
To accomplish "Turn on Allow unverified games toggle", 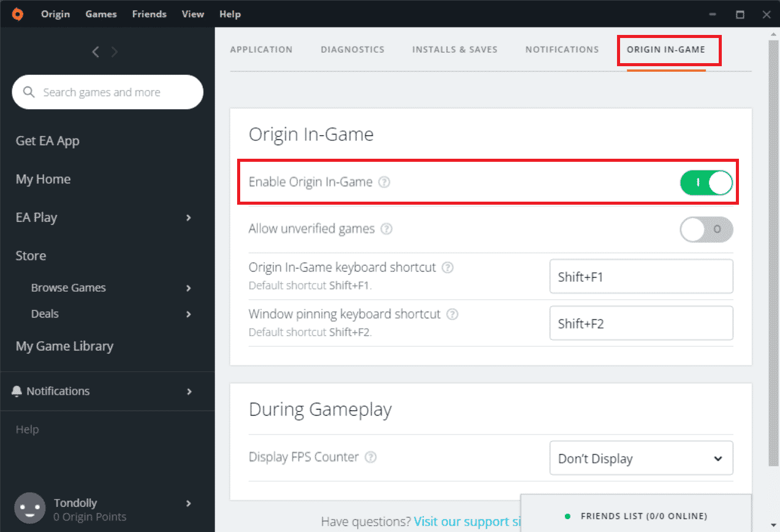I will (706, 230).
